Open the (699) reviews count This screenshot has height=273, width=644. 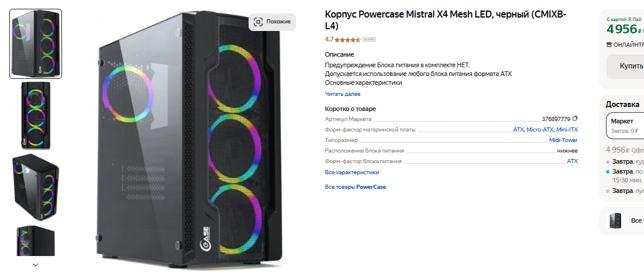click(x=369, y=40)
